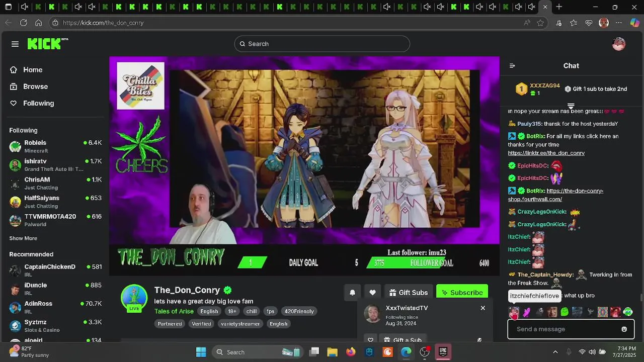This screenshot has height=362, width=644.
Task: Click the Gift Subs button
Action: click(409, 293)
